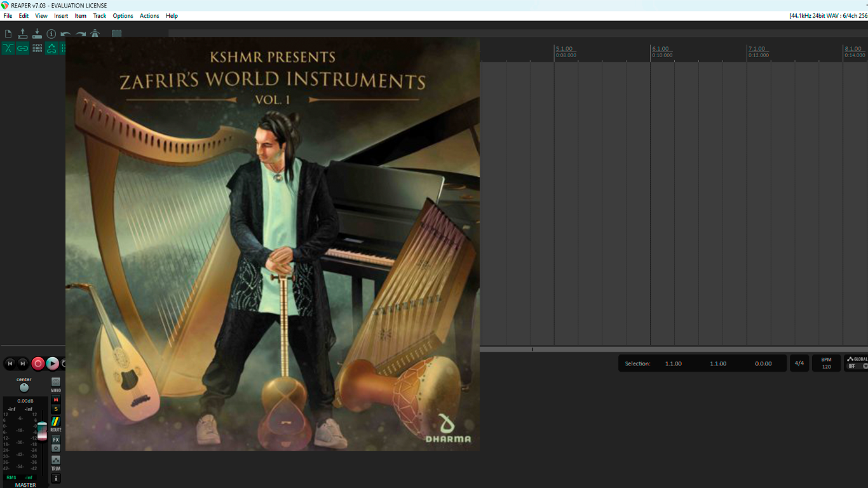
Task: Open the Actions menu
Action: point(149,16)
